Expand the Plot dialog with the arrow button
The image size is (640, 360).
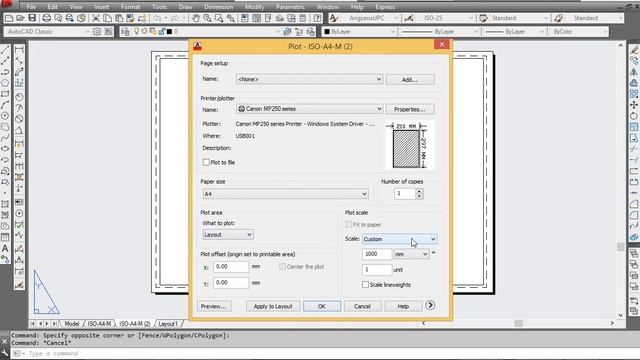point(430,305)
